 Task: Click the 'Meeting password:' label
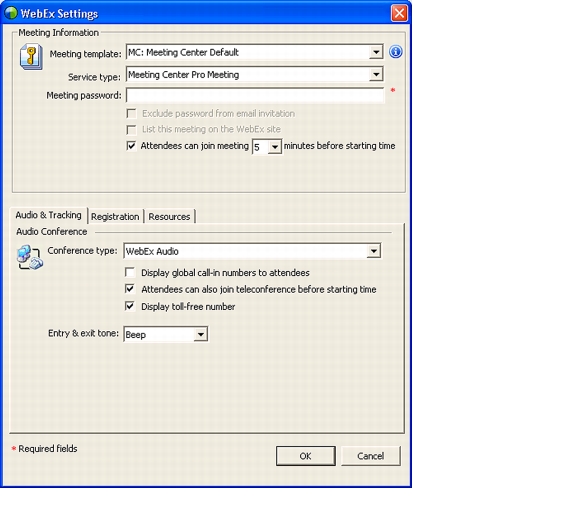point(84,96)
